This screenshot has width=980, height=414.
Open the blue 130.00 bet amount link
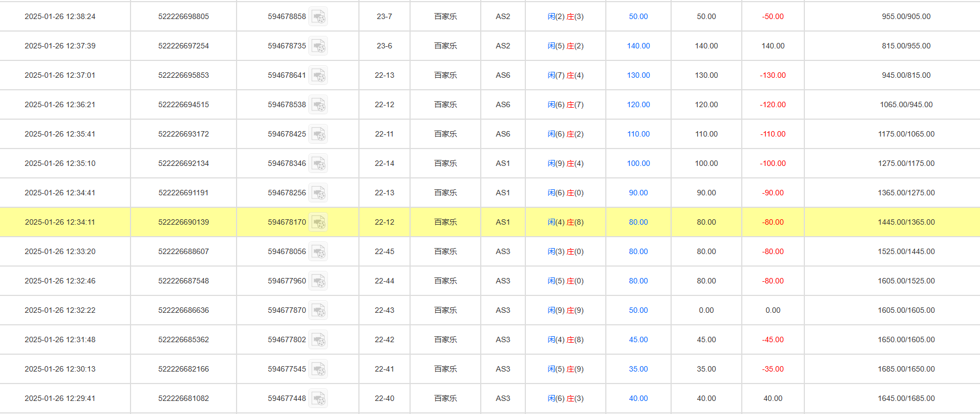(x=638, y=76)
